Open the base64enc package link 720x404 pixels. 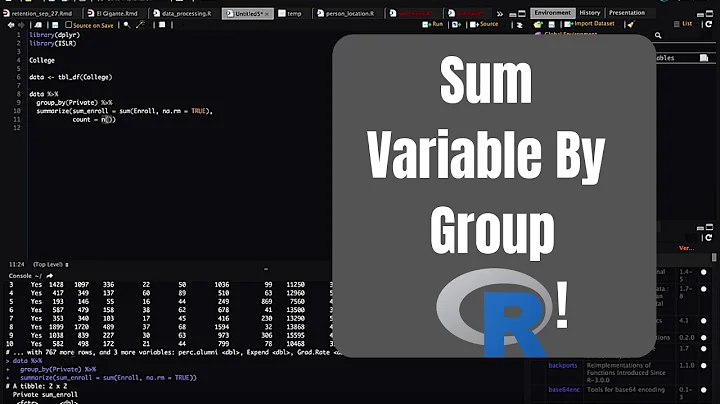(565, 389)
